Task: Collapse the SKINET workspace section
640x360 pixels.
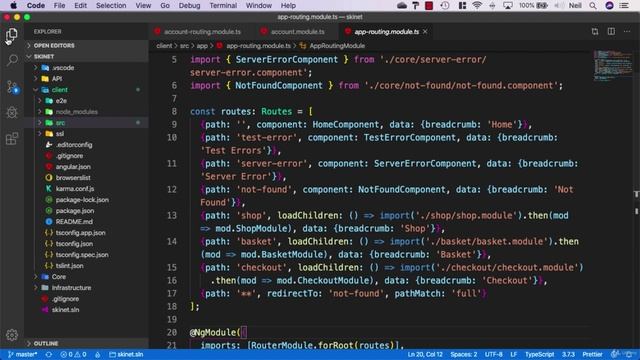Action: tap(86, 57)
